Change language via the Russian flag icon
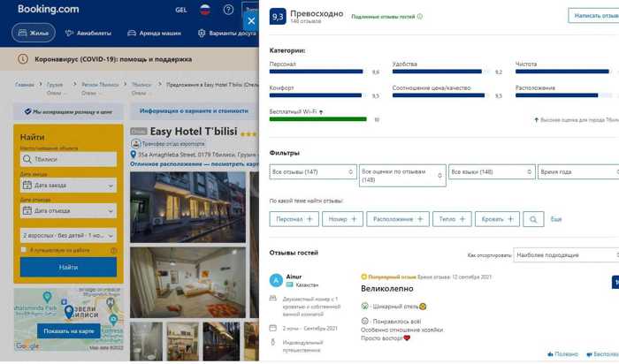This screenshot has width=619, height=364. [205, 10]
